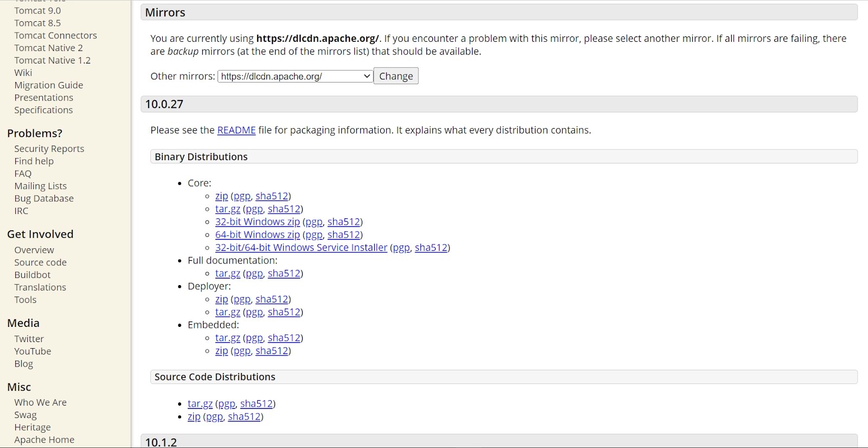Open the IRC link
868x448 pixels.
point(21,211)
